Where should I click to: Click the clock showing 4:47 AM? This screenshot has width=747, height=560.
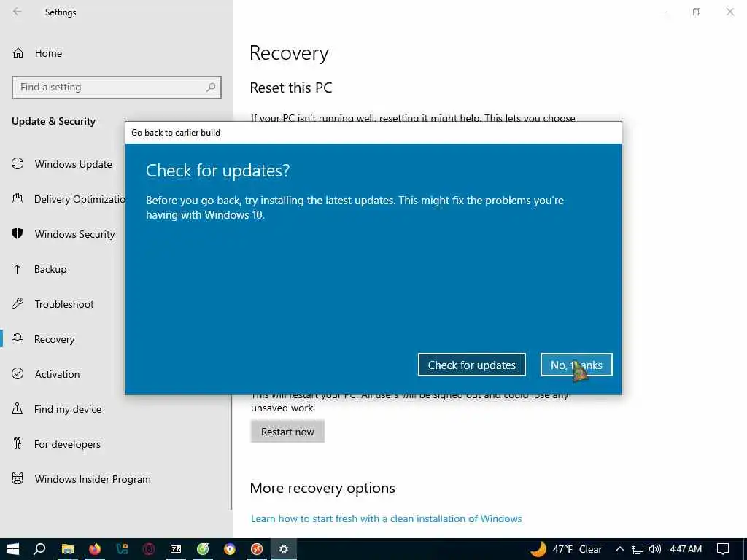point(686,549)
